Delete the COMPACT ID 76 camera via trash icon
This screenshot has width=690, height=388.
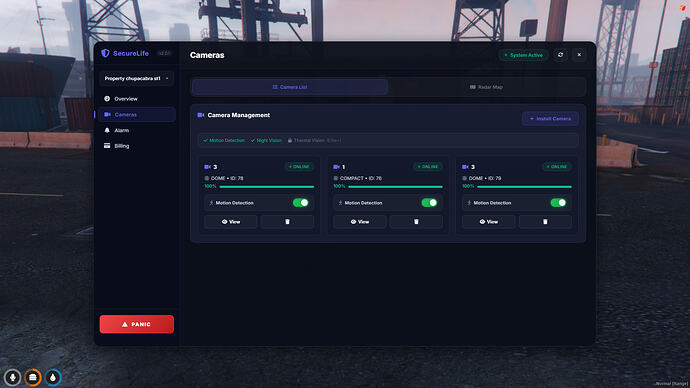pos(416,222)
